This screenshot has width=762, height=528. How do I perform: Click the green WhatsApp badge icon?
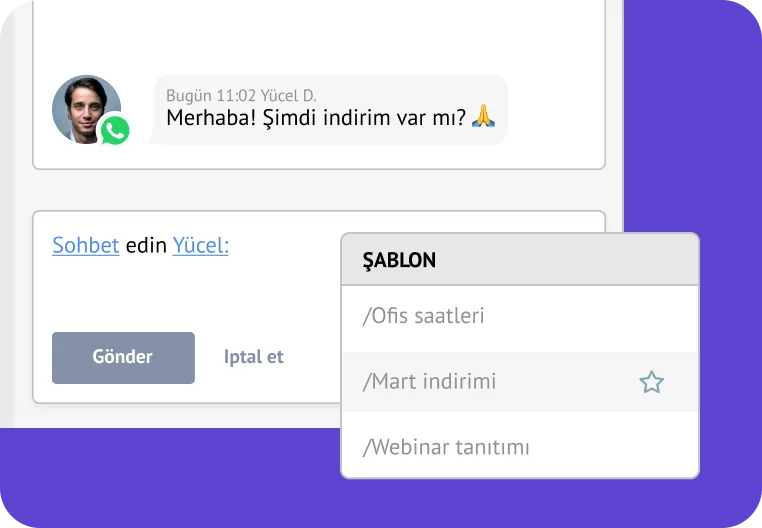[115, 130]
